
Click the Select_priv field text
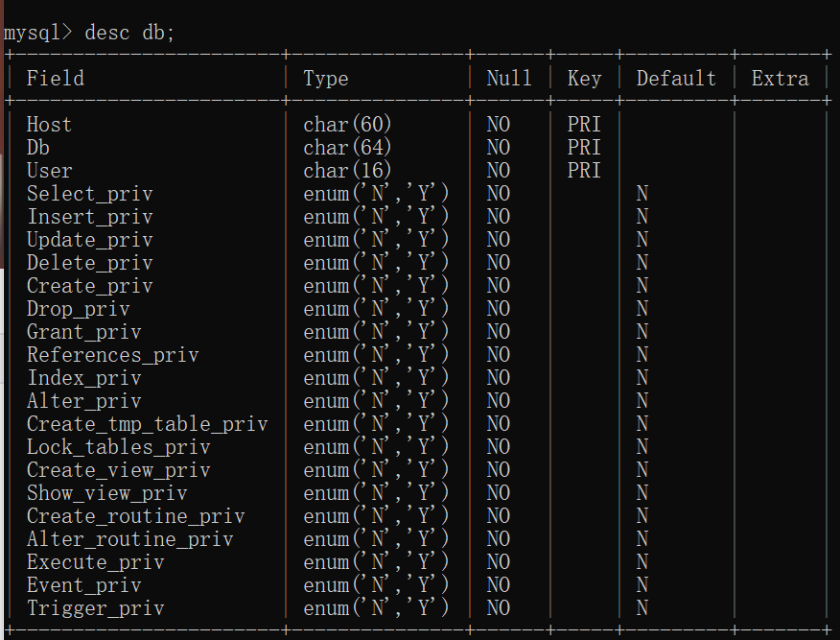click(89, 194)
